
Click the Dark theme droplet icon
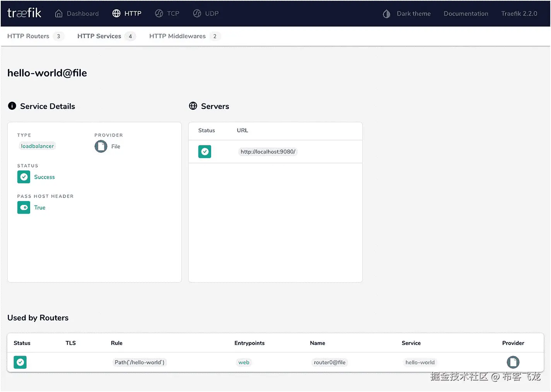tap(386, 14)
